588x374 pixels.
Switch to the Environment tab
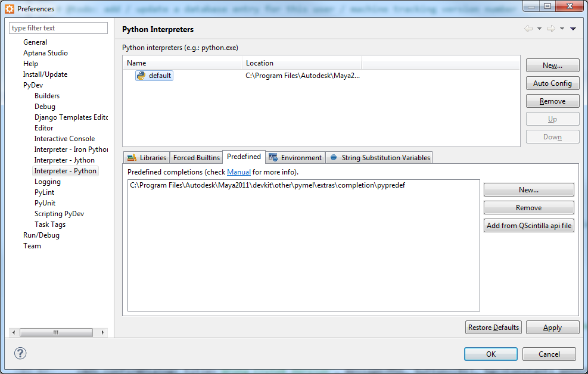(295, 158)
